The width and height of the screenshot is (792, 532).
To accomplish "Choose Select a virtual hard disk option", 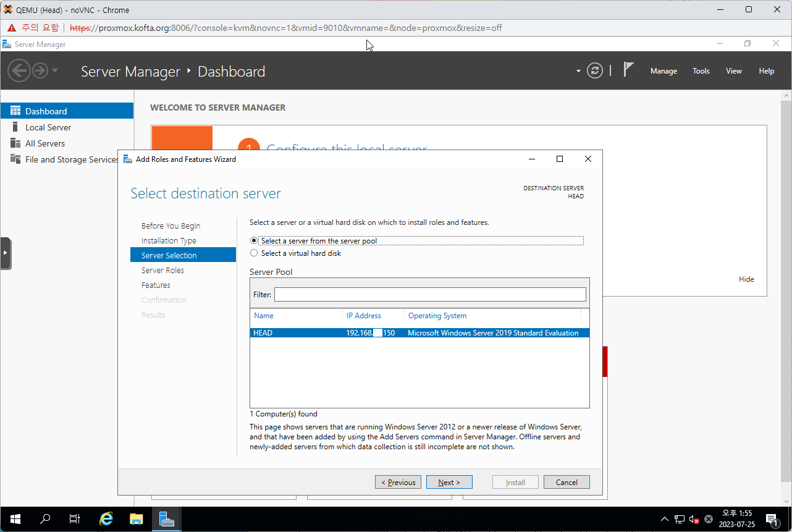I will (x=254, y=253).
